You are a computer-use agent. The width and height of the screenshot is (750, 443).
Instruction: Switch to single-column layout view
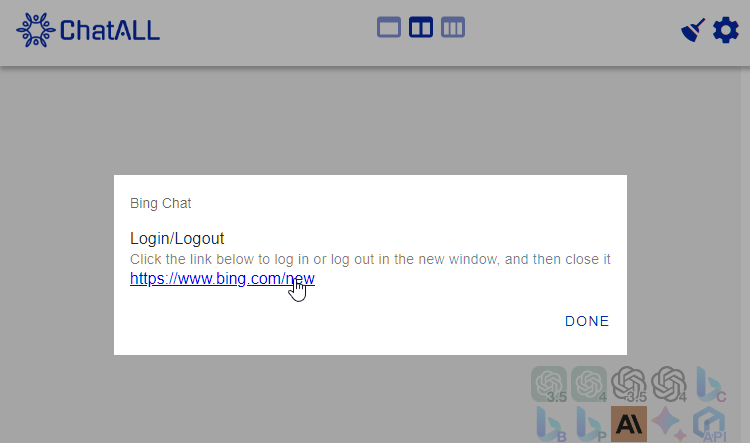[x=389, y=27]
